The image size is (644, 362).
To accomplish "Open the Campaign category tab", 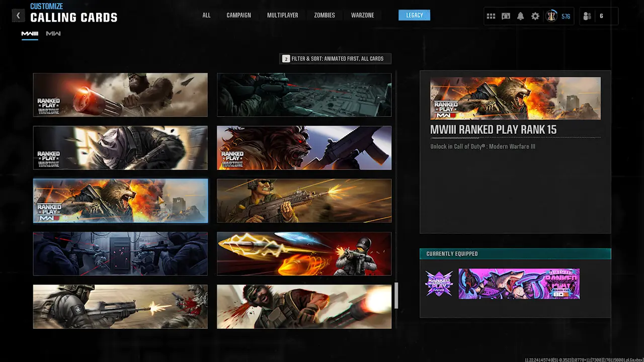I will [238, 15].
